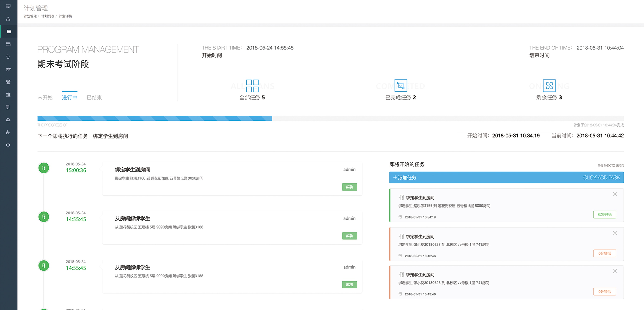This screenshot has height=310, width=644.
Task: Switch to the 未开始 tab
Action: [x=45, y=97]
